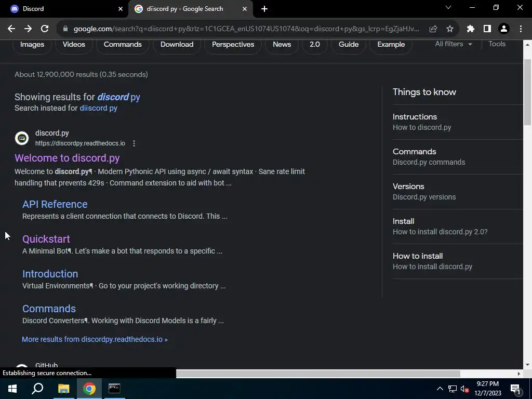This screenshot has height=399, width=532.
Task: Click the vertical scrollbar thumb
Action: tap(528, 92)
